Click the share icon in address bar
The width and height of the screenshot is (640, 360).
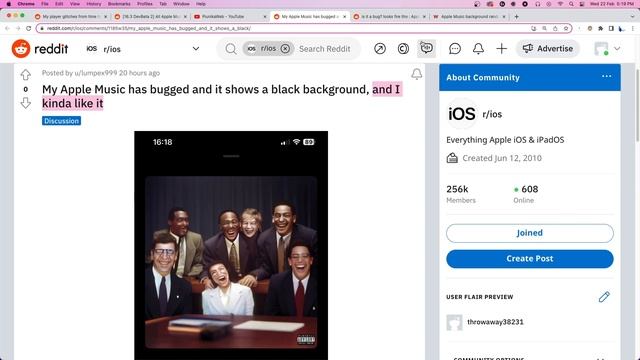point(555,28)
